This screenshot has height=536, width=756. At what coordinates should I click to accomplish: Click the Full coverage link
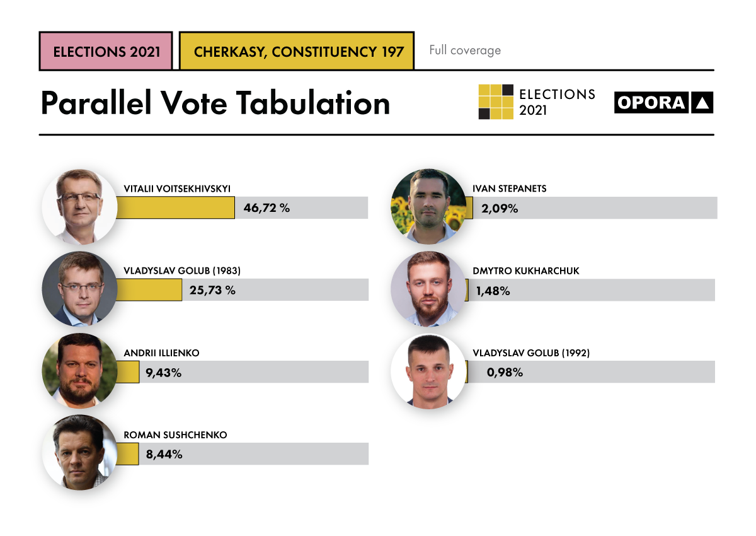point(465,50)
